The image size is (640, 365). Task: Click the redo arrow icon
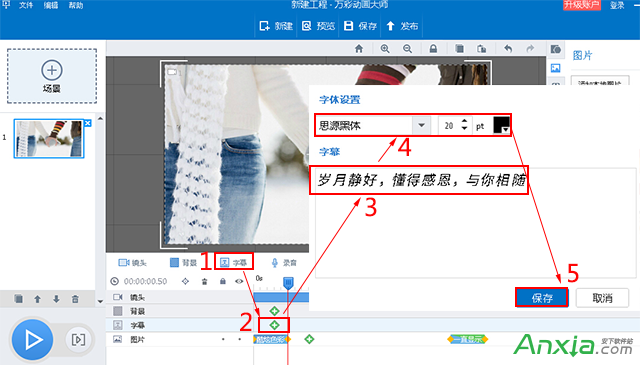530,49
